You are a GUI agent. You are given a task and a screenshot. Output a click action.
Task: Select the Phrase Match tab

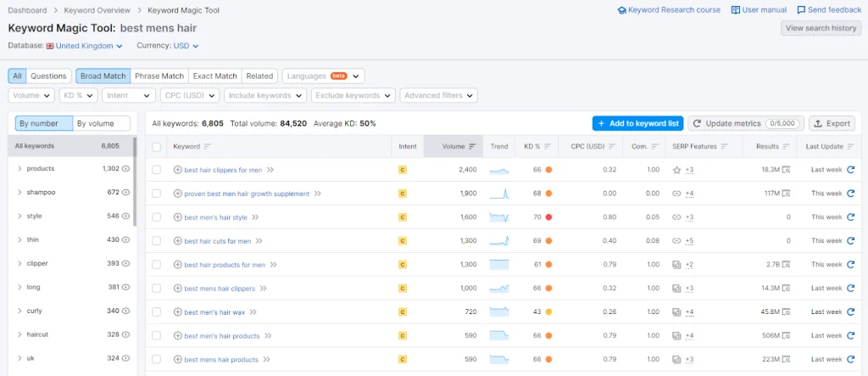(159, 76)
